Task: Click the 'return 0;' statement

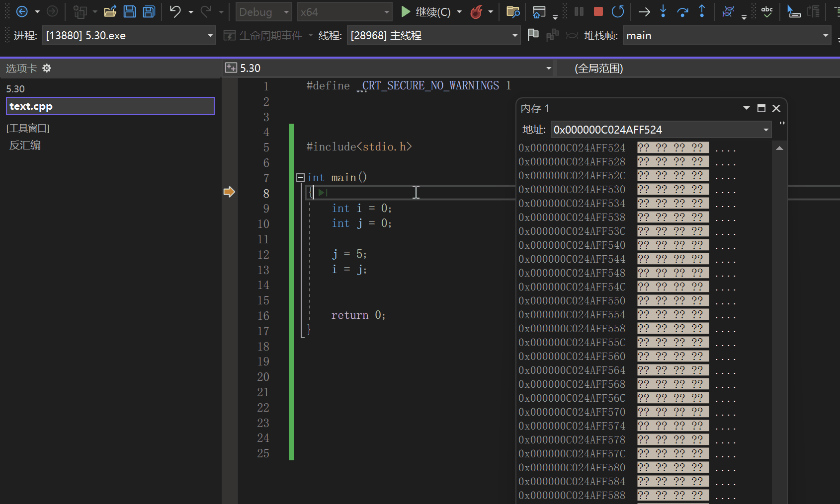Action: [358, 315]
